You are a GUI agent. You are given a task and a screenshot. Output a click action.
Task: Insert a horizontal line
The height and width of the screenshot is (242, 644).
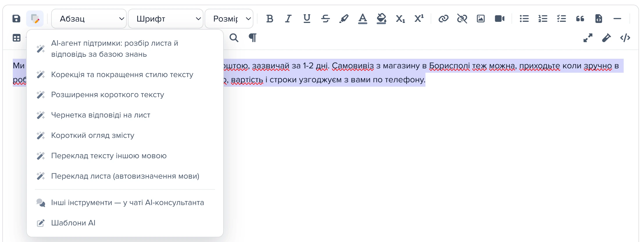pyautogui.click(x=617, y=19)
